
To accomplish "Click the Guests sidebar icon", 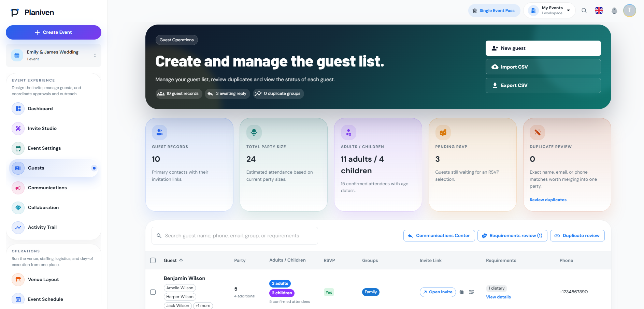I will click(18, 168).
